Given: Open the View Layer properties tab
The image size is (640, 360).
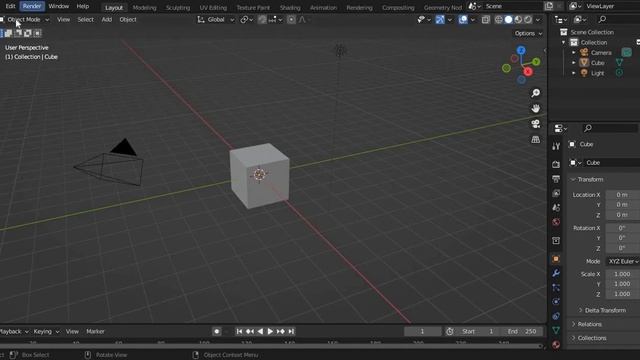Looking at the screenshot, I should [x=556, y=193].
